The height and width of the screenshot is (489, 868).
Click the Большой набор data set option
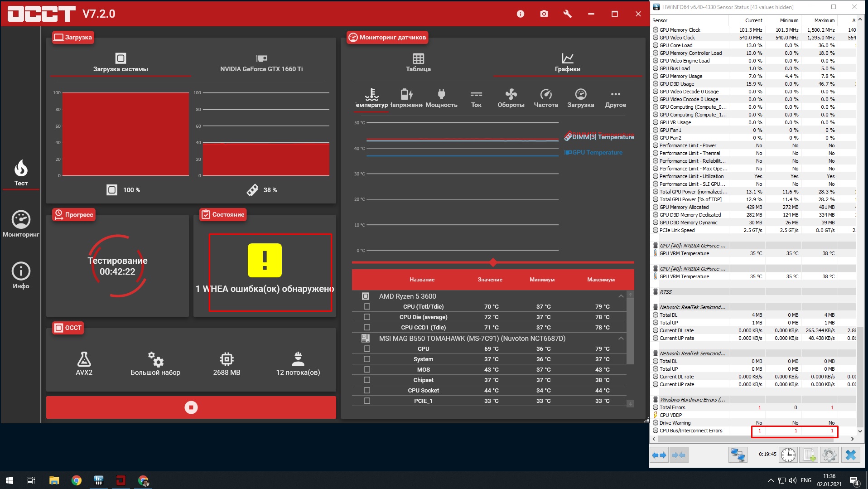(x=155, y=363)
